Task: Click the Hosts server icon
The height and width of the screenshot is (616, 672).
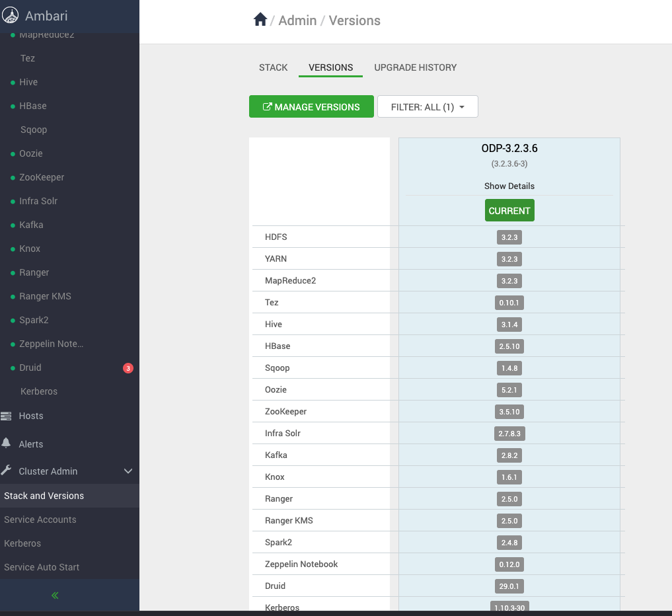Action: [6, 416]
